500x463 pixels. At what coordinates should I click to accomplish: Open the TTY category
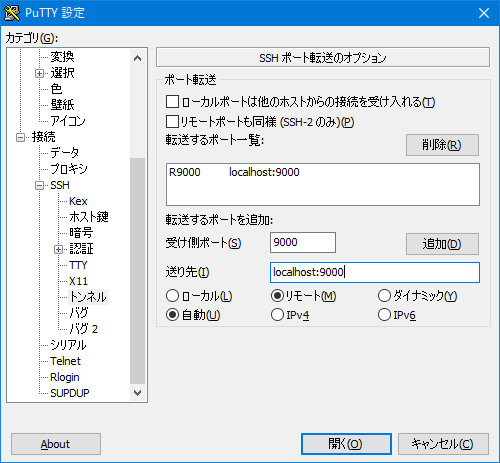point(78,265)
